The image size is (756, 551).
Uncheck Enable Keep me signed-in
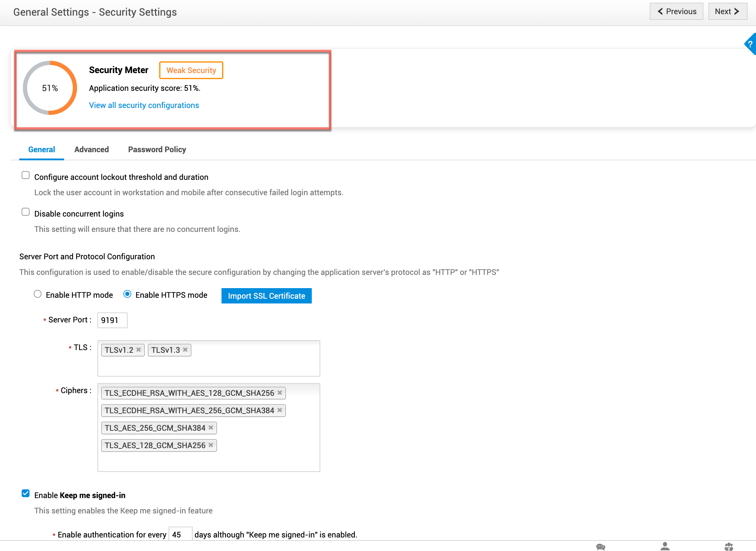26,493
